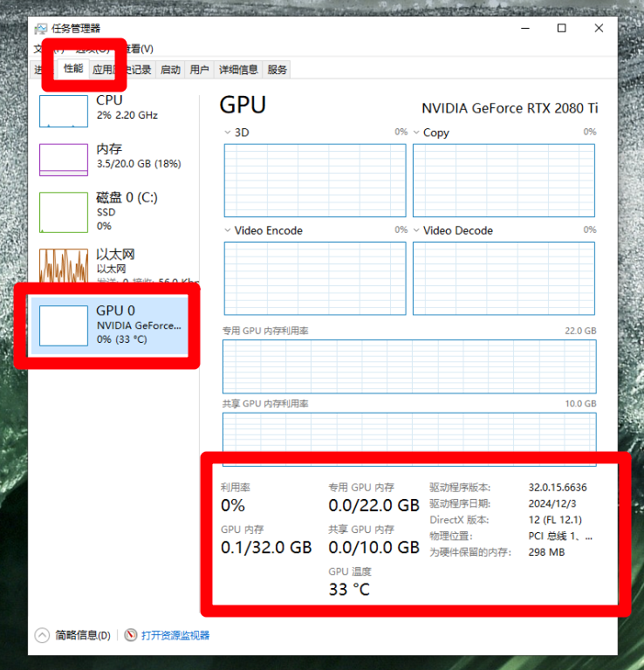Screen dimensions: 644x670
Task: Open the 详细信息 tab
Action: click(x=238, y=70)
